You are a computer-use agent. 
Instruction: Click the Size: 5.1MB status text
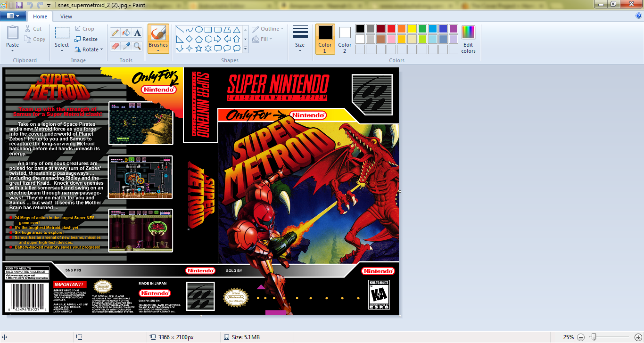246,337
